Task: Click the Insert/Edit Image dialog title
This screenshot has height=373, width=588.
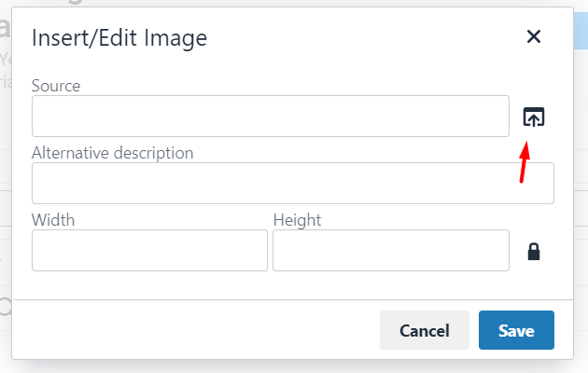Action: click(x=119, y=38)
